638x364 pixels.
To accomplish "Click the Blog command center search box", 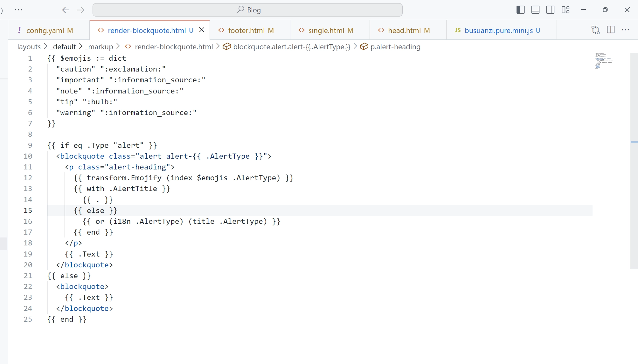I will click(247, 10).
